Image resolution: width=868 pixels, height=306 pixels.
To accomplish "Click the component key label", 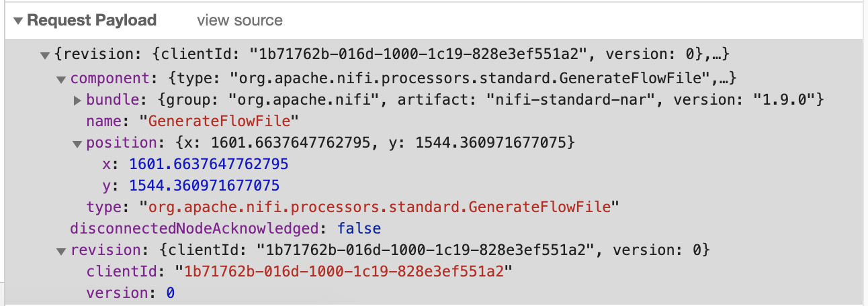I will [x=101, y=79].
